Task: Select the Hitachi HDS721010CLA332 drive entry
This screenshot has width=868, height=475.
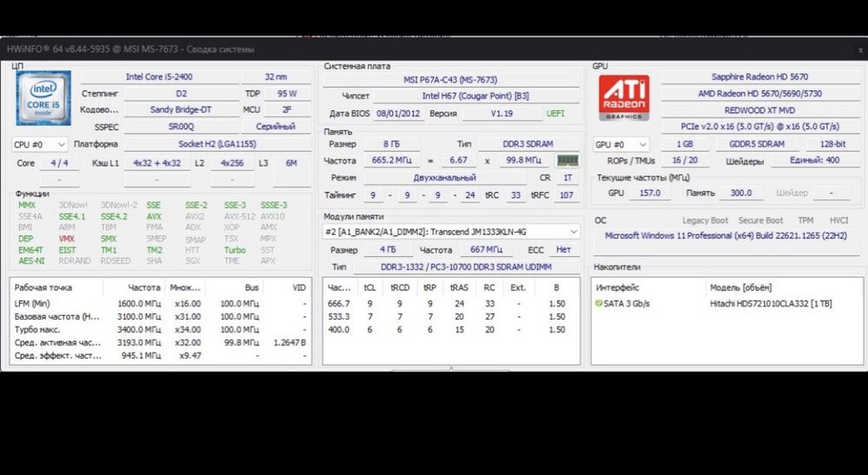Action: pyautogui.click(x=771, y=303)
